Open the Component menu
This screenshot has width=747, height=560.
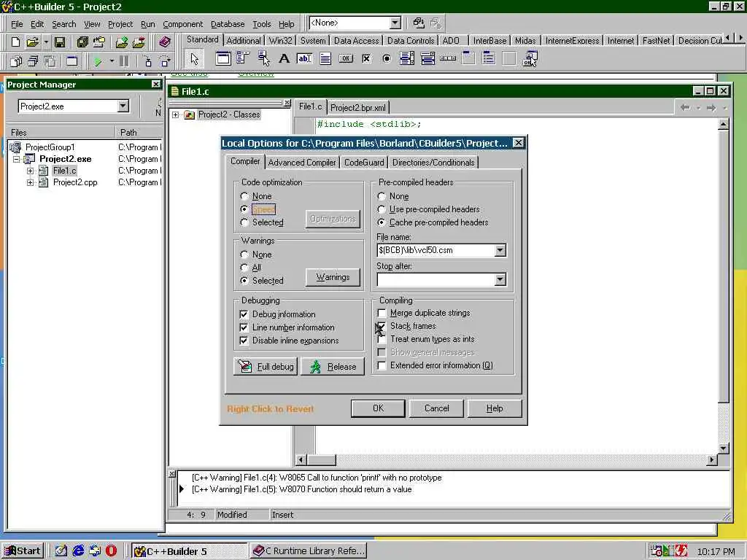point(182,24)
